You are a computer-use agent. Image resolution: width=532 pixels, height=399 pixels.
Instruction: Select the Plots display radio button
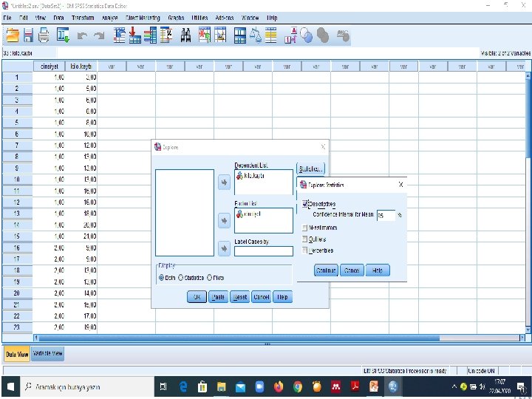pos(209,278)
